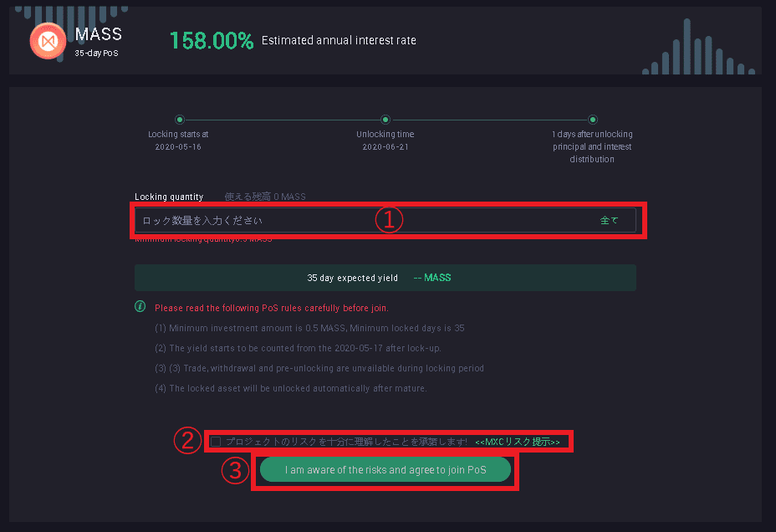Open the <<MXCリスク提示>> link

tap(517, 442)
